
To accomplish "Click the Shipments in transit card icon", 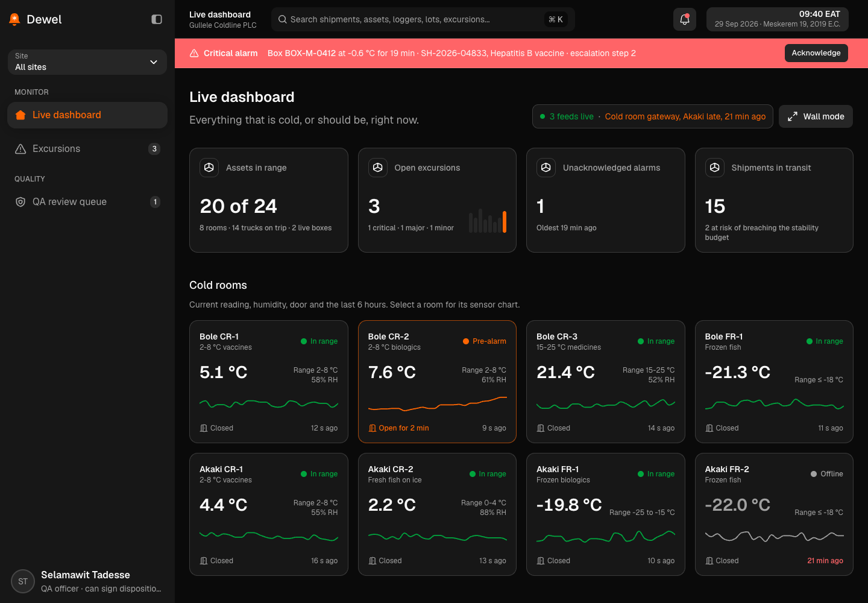I will click(715, 168).
